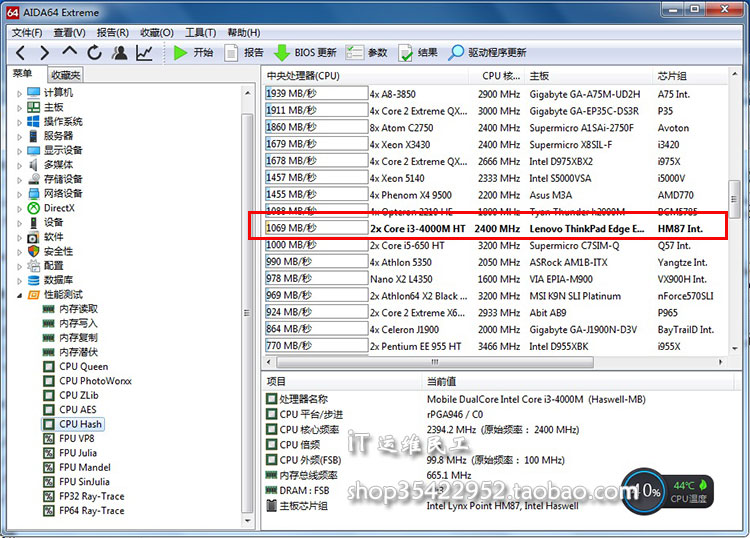Sort by 主板 column header
This screenshot has height=538, width=750.
[589, 76]
